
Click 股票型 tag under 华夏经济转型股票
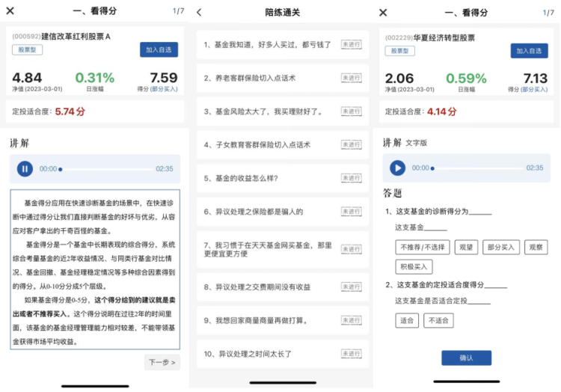400,51
